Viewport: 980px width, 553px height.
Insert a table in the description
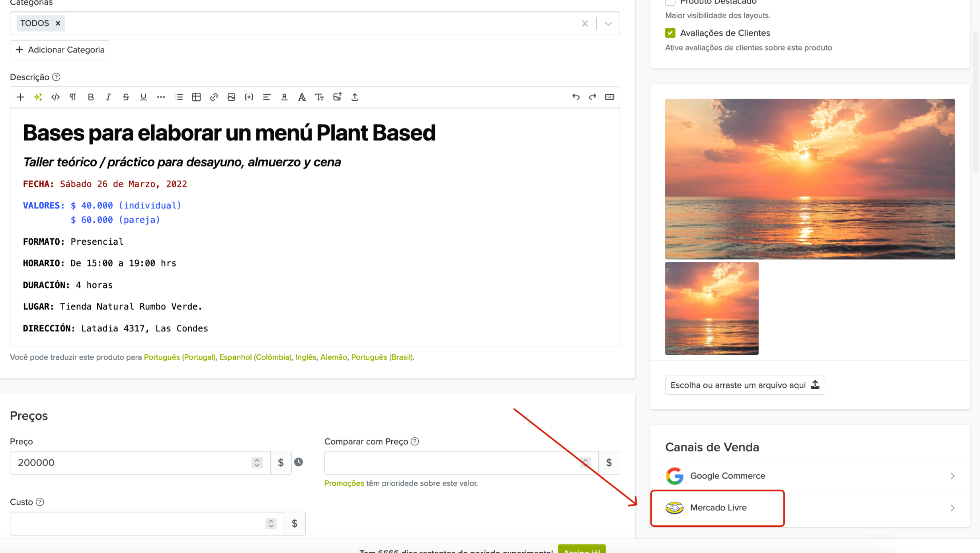coord(196,97)
